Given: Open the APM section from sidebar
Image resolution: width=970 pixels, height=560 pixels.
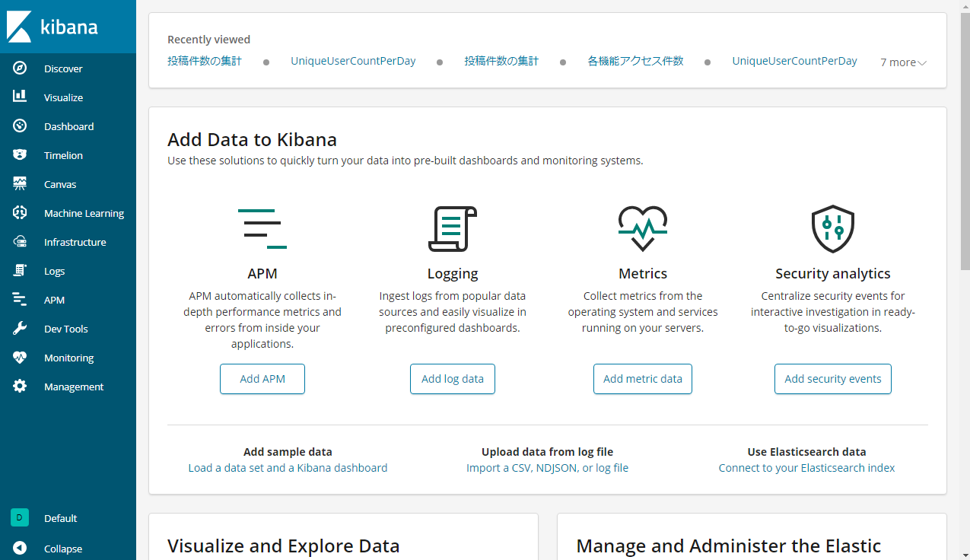Looking at the screenshot, I should point(19,299).
